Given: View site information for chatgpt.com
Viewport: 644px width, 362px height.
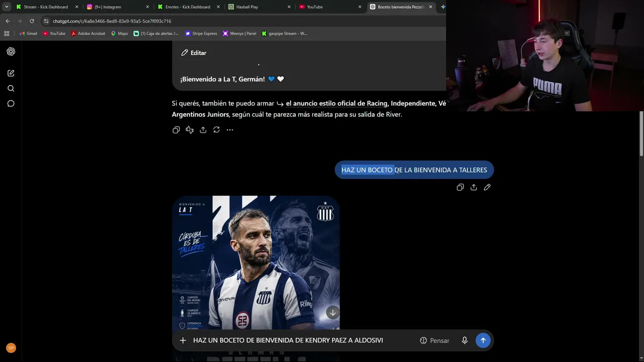Looking at the screenshot, I should pos(46,21).
